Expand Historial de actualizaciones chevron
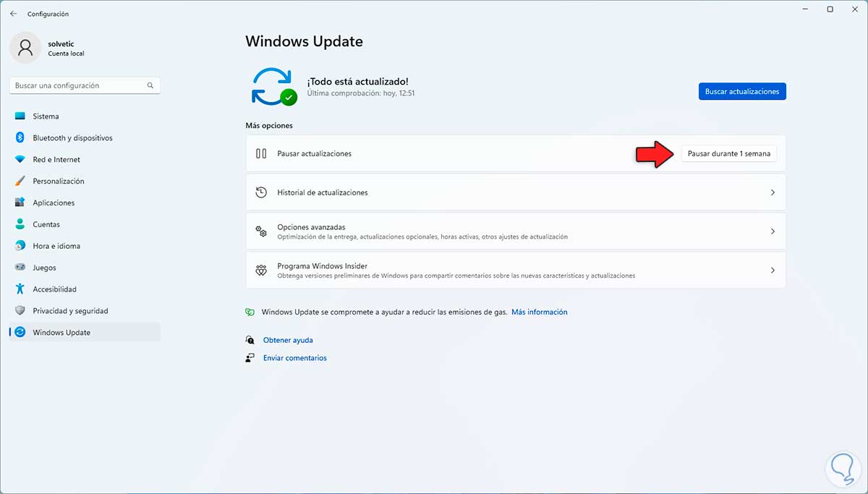The width and height of the screenshot is (868, 494). pos(773,193)
